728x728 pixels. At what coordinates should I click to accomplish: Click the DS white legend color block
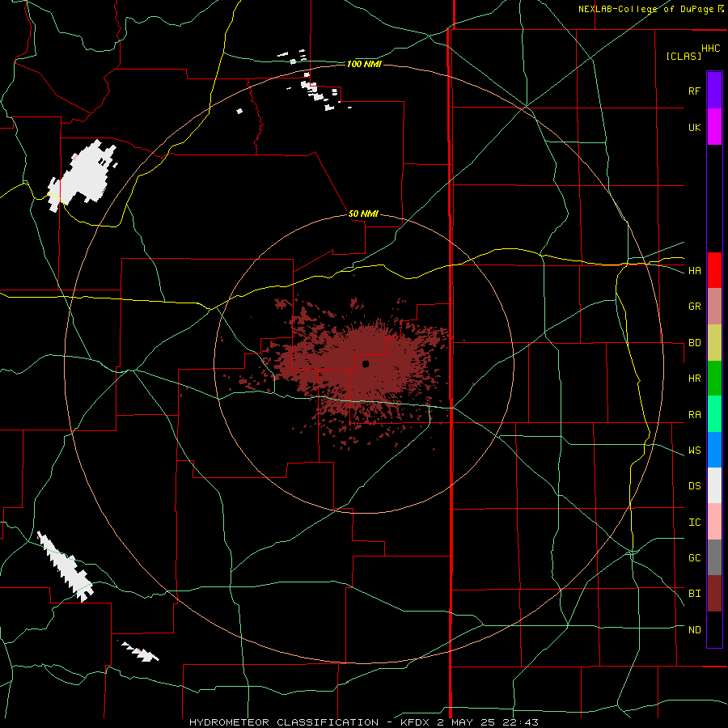(x=714, y=485)
